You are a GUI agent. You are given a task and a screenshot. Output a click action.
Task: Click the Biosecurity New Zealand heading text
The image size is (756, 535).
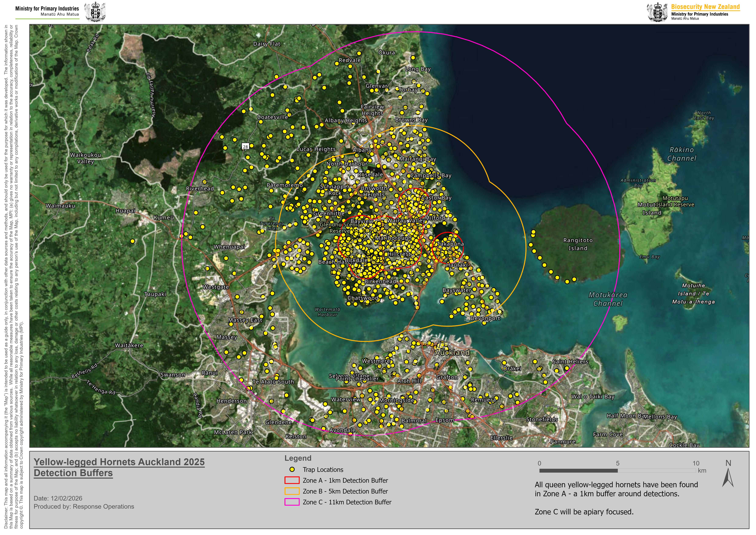click(705, 7)
